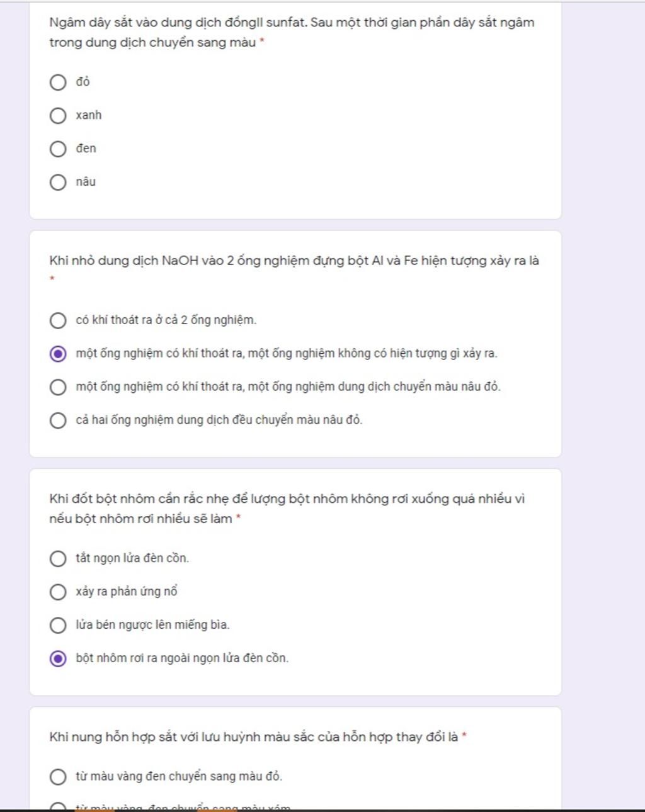
Task: Choose "nâu" as the answer
Action: coord(58,183)
